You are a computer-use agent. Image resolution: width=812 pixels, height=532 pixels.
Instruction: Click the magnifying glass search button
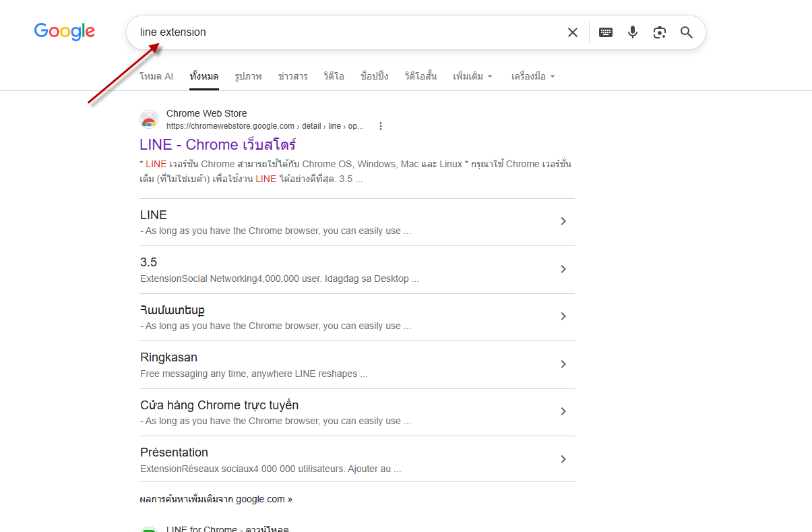click(687, 32)
